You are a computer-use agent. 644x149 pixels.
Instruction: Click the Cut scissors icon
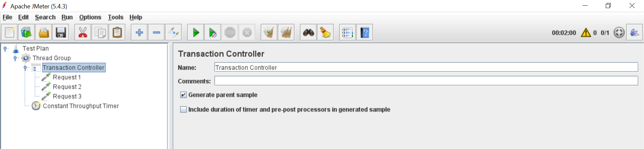click(83, 33)
